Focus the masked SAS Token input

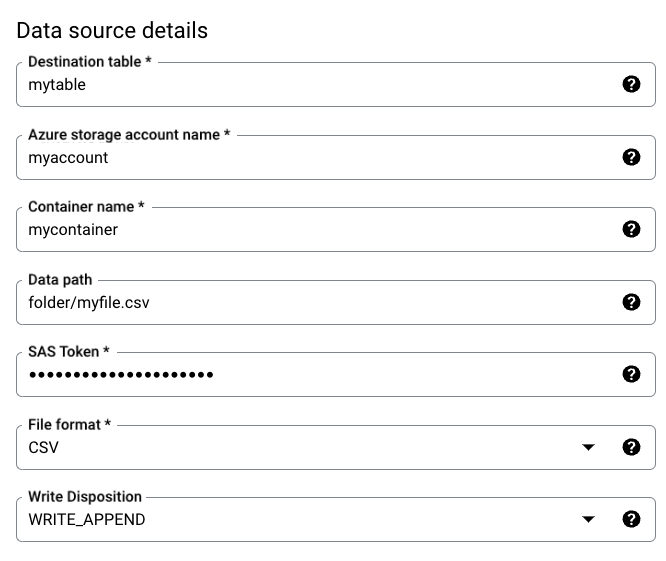(x=300, y=374)
